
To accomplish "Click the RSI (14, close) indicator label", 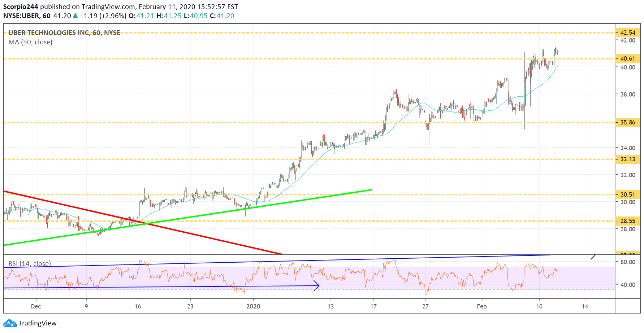I will [x=30, y=263].
